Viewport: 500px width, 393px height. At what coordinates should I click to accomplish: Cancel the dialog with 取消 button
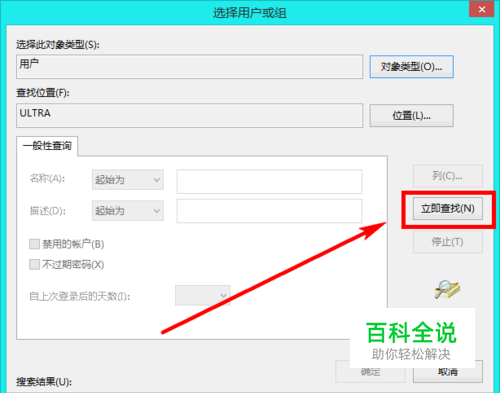[x=448, y=372]
